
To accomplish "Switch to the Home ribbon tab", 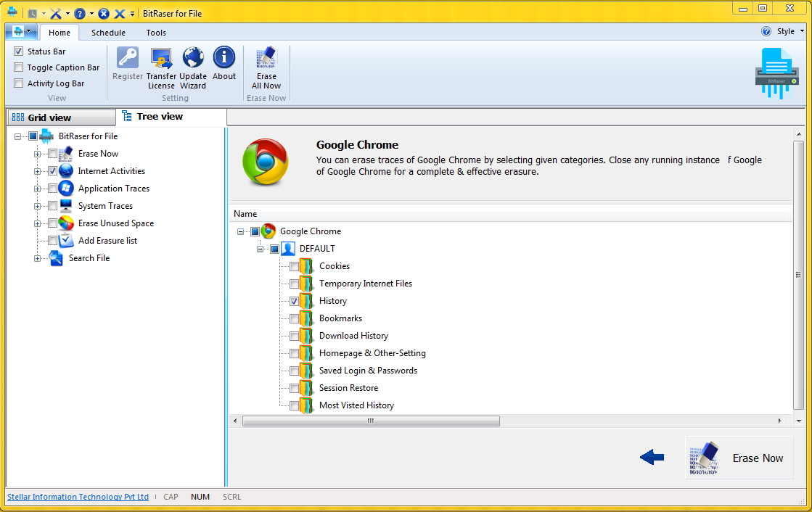I will point(59,33).
